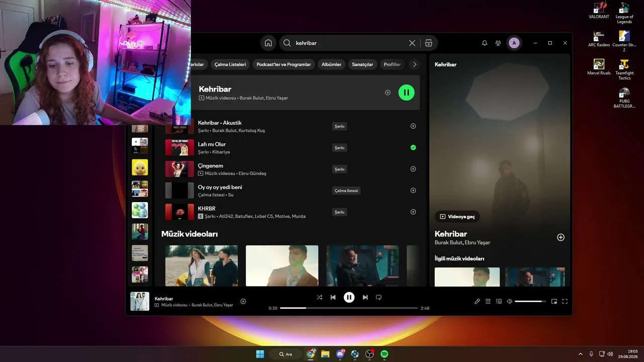
Task: Open connect to a device
Action: click(x=499, y=302)
